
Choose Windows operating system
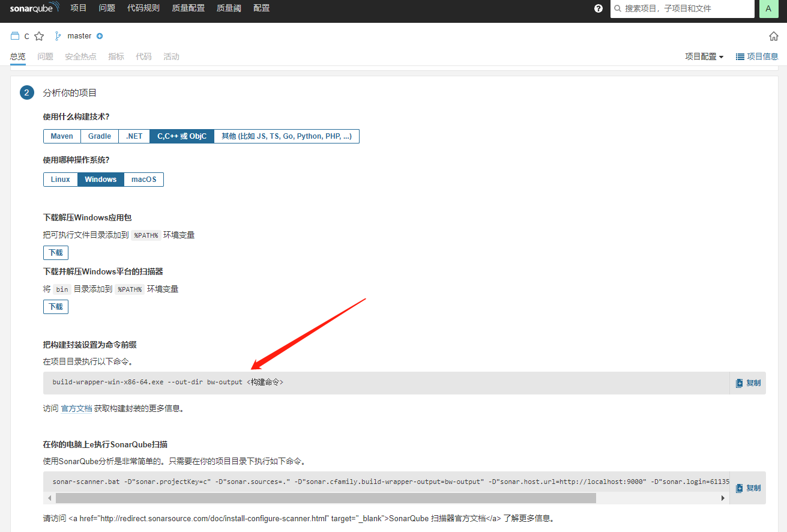(x=101, y=180)
